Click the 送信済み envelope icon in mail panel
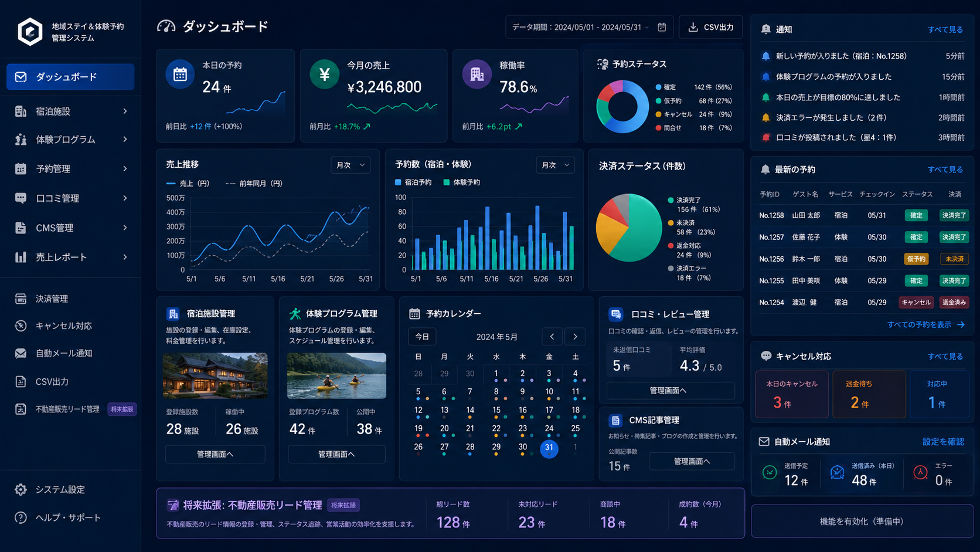 pyautogui.click(x=837, y=472)
